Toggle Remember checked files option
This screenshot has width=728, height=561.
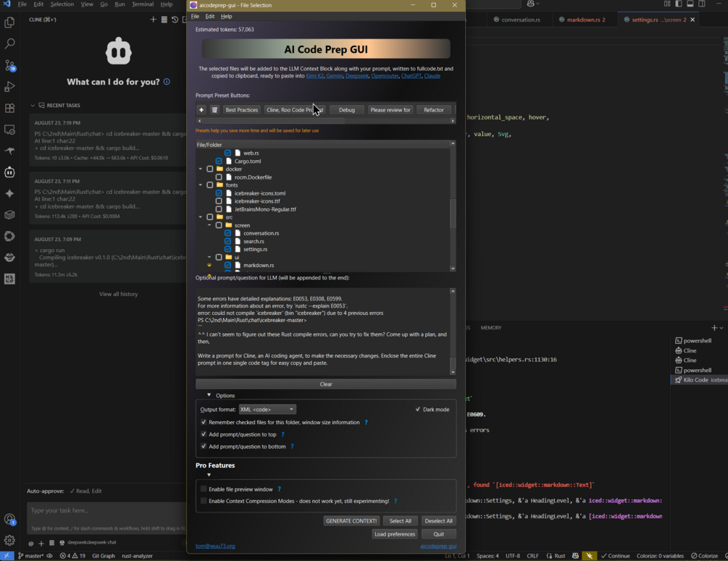(x=204, y=422)
